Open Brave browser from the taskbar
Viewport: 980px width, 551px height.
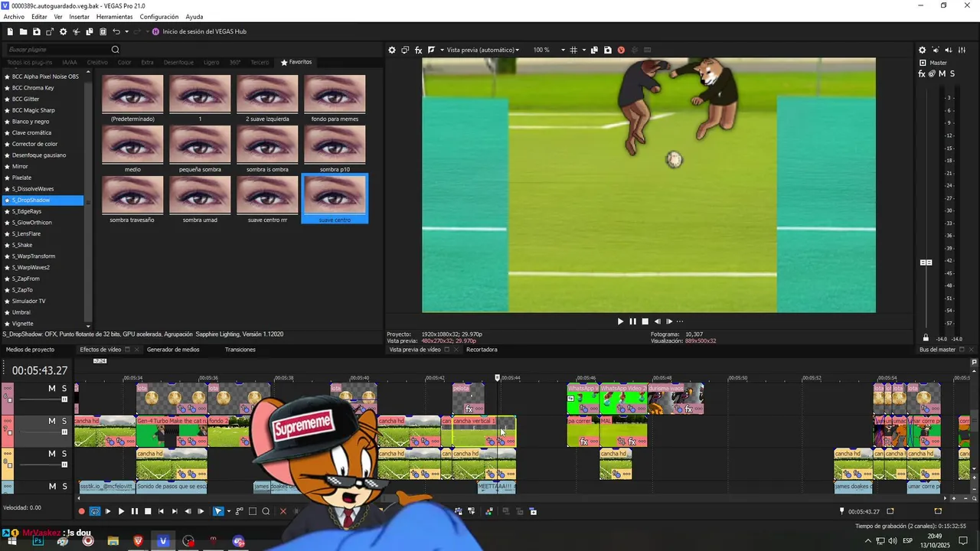138,541
